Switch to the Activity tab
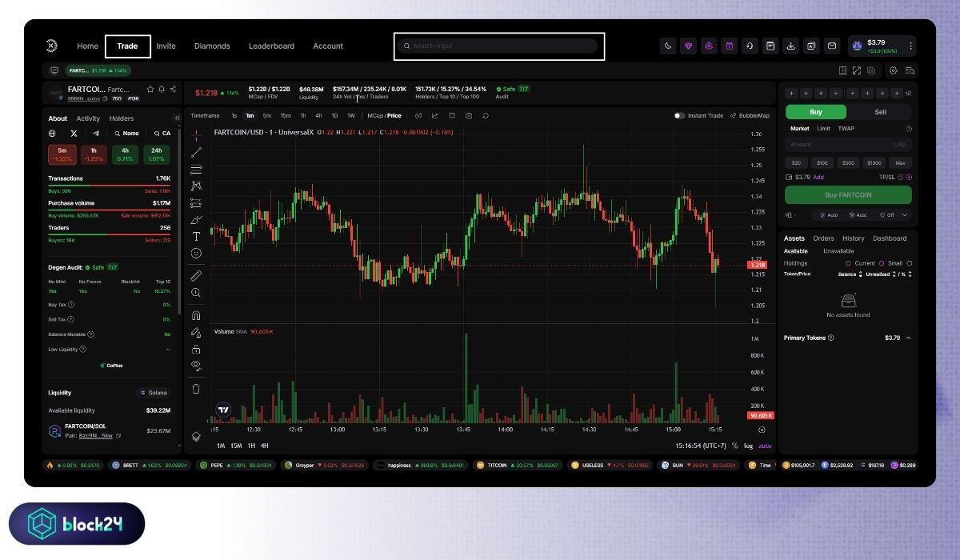The height and width of the screenshot is (560, 960). coord(88,118)
